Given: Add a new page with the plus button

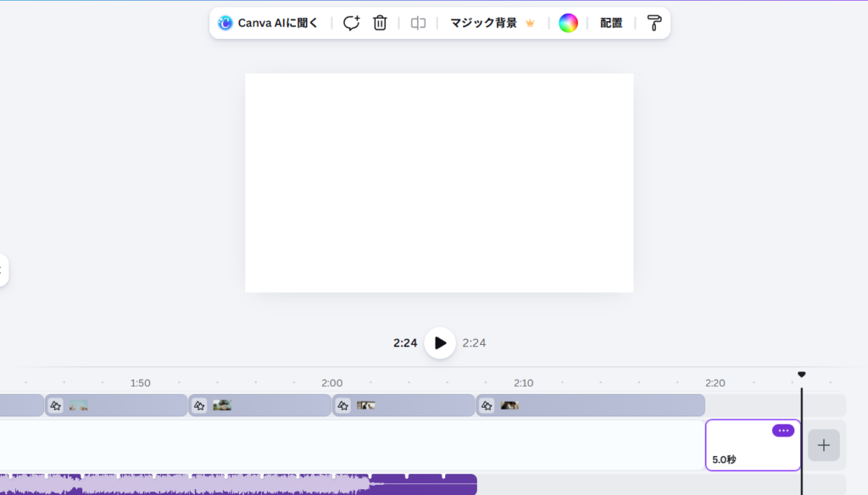Looking at the screenshot, I should (823, 445).
